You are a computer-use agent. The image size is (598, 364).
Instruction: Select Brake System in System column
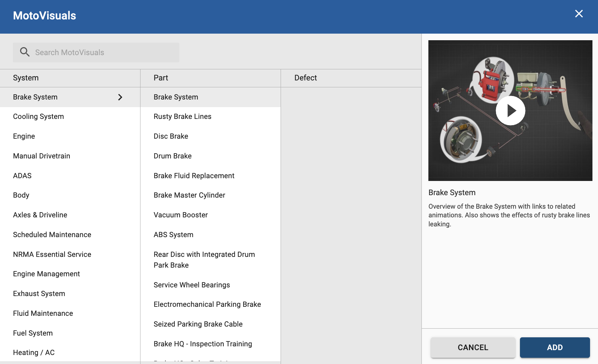coord(70,97)
